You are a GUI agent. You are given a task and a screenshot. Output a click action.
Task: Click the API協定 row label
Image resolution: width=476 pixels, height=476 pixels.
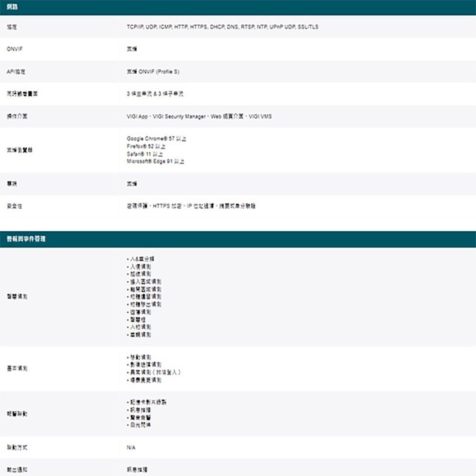pos(15,71)
